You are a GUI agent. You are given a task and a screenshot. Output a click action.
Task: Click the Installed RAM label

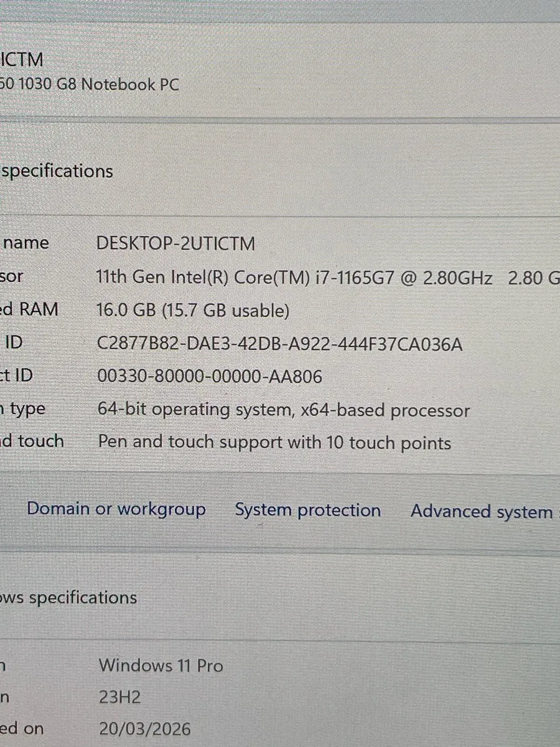pos(30,309)
